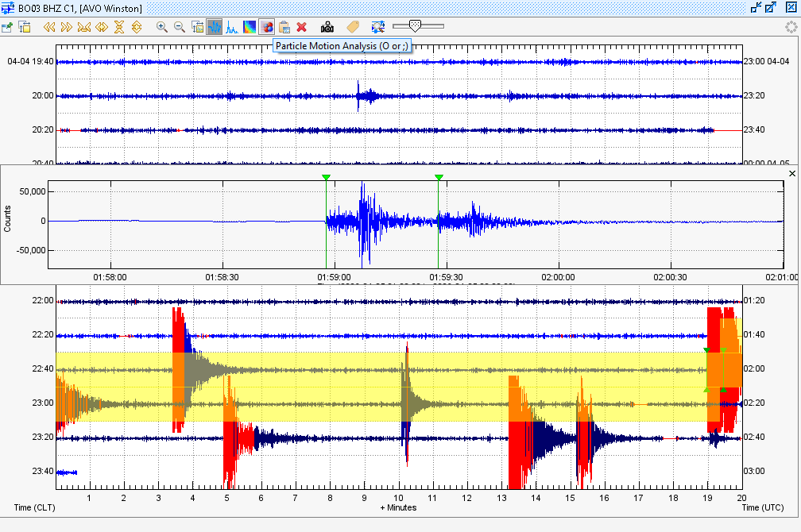Click the 'Counts' y-axis label
The image size is (801, 532).
click(x=7, y=219)
